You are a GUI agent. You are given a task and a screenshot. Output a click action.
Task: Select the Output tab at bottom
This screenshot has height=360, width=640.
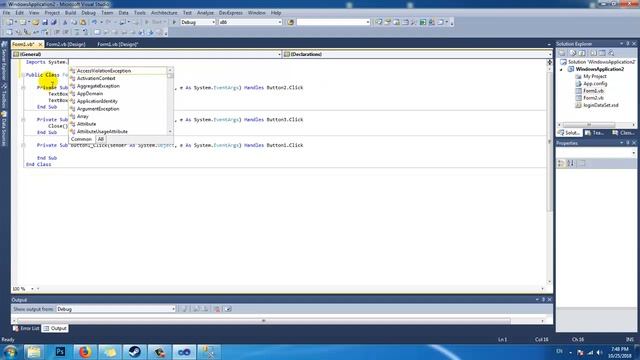[x=55, y=328]
